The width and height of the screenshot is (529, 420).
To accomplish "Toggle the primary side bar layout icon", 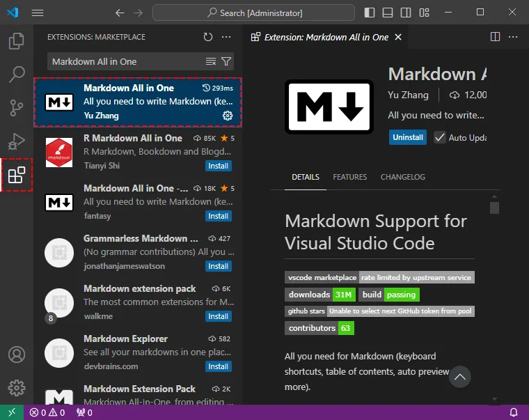I will click(370, 13).
